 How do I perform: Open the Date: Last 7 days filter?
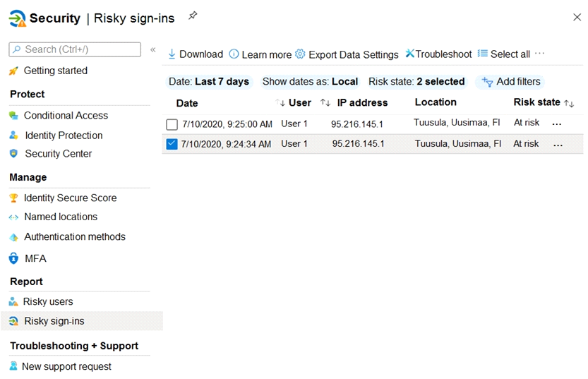tap(209, 82)
